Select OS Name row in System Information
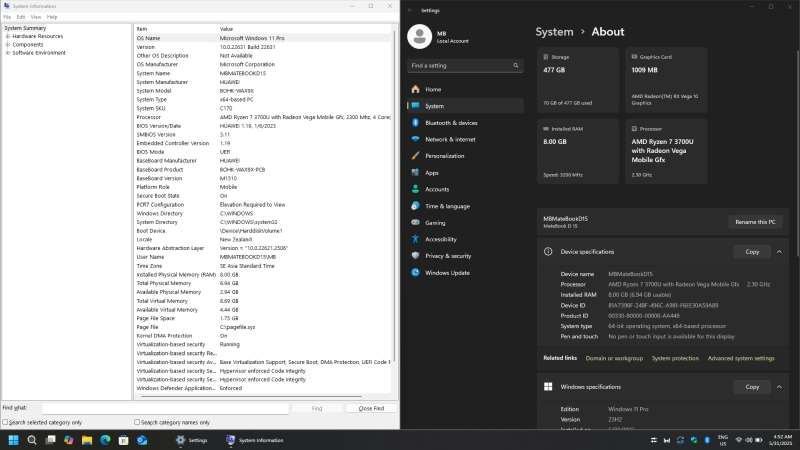 [x=263, y=38]
